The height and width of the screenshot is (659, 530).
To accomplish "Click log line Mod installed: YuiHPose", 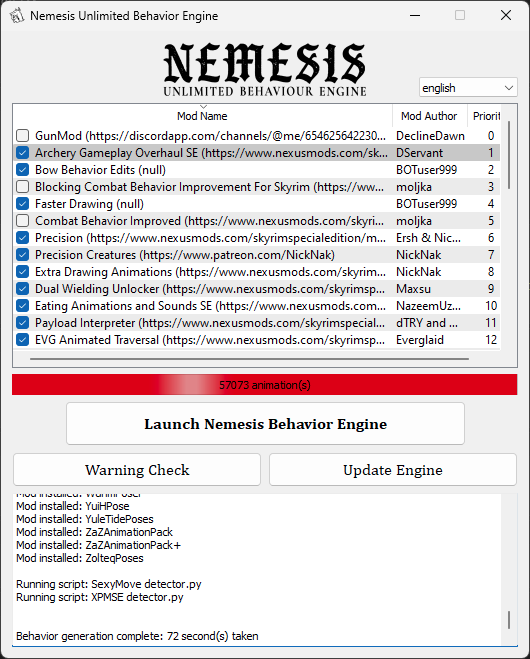I will click(x=73, y=506).
